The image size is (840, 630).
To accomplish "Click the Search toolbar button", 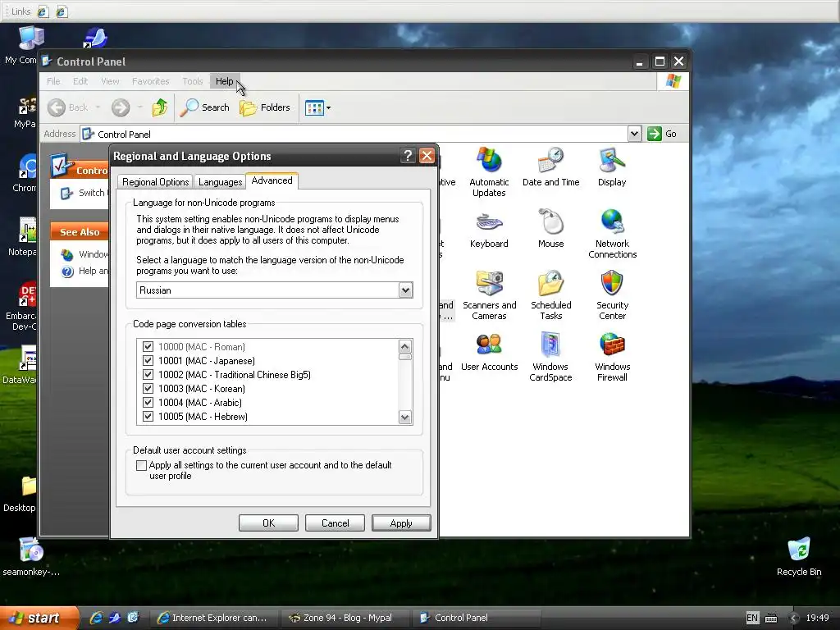I will [205, 107].
